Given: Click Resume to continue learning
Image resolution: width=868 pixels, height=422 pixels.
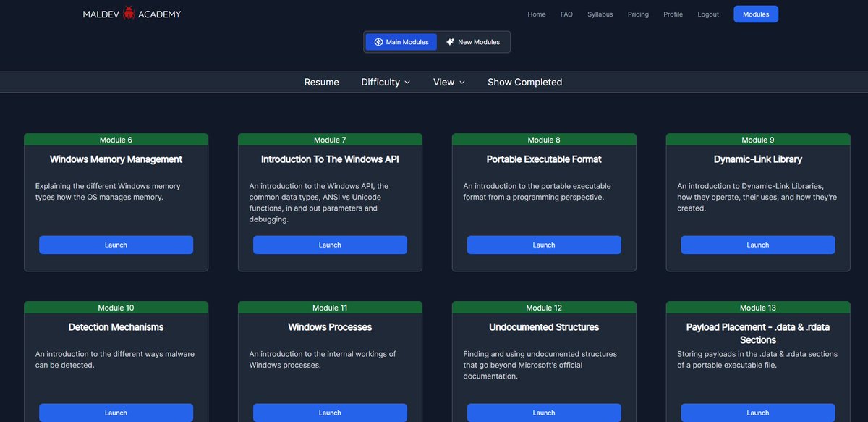Looking at the screenshot, I should pos(321,82).
